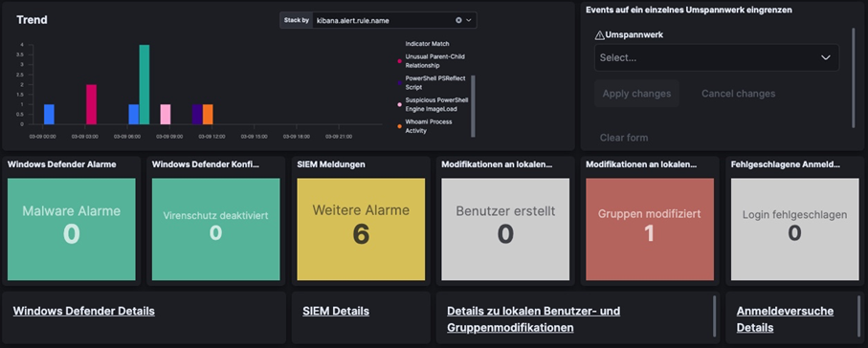868x348 pixels.
Task: Click the Trend chart legend scrollbar
Action: click(x=474, y=106)
